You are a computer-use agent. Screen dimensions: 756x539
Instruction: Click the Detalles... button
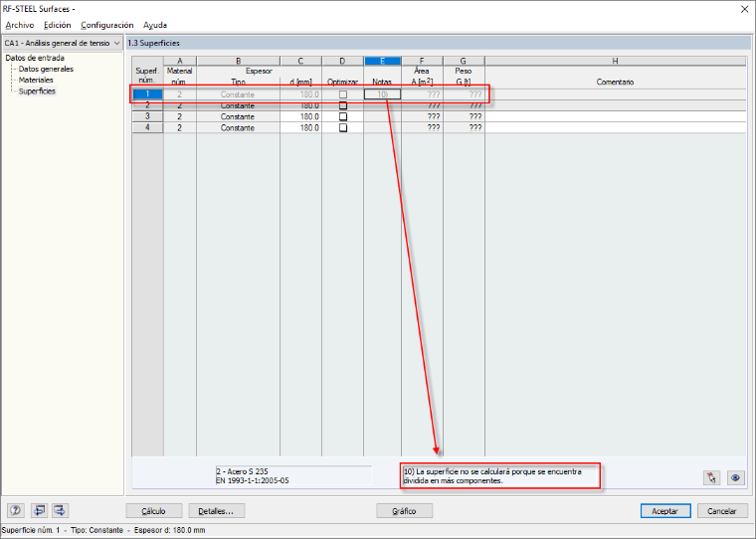pyautogui.click(x=217, y=511)
